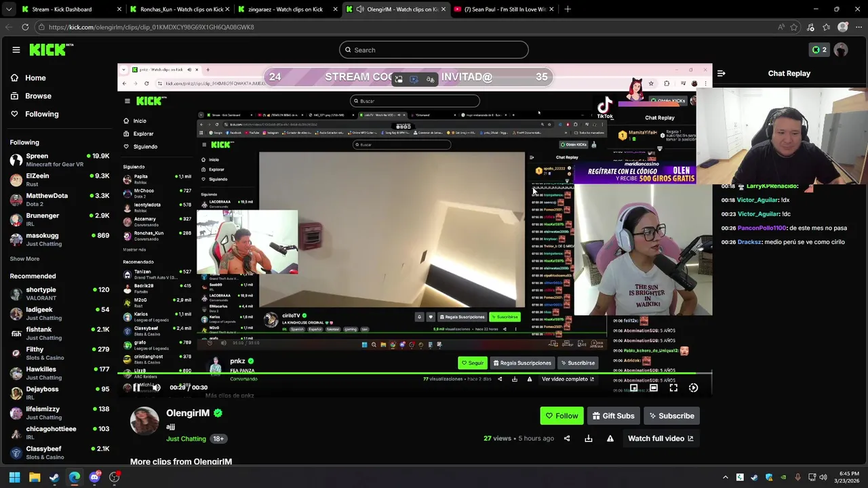The height and width of the screenshot is (488, 868).
Task: Reload the current page
Action: (x=25, y=27)
